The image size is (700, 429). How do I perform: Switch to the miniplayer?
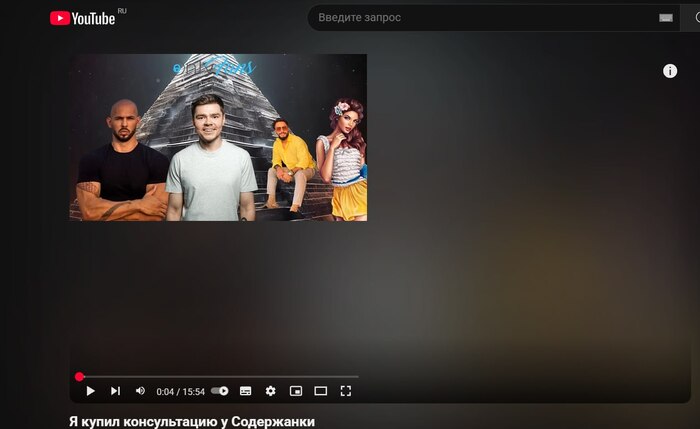pyautogui.click(x=295, y=391)
